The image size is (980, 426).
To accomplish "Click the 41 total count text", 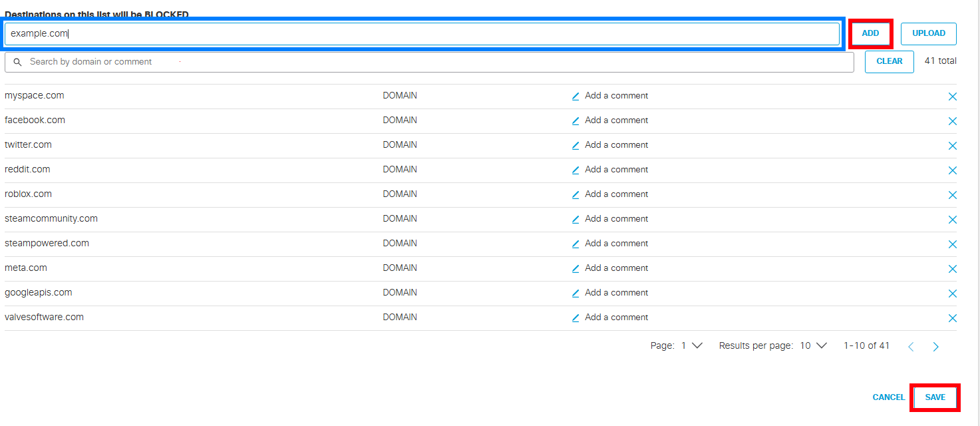I will 940,61.
